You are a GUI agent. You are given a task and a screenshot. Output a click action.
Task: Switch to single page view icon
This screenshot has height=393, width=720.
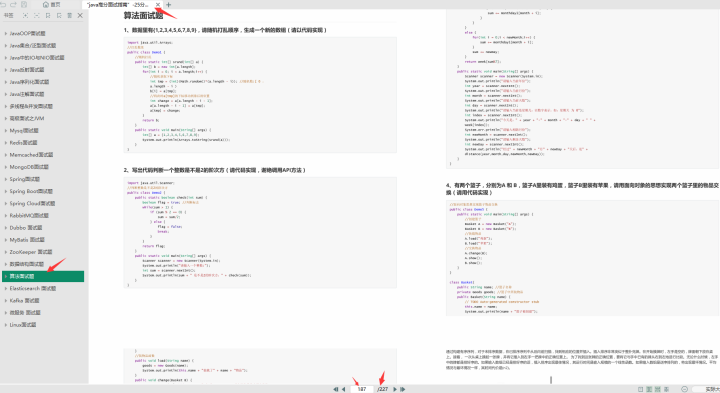pos(641,389)
